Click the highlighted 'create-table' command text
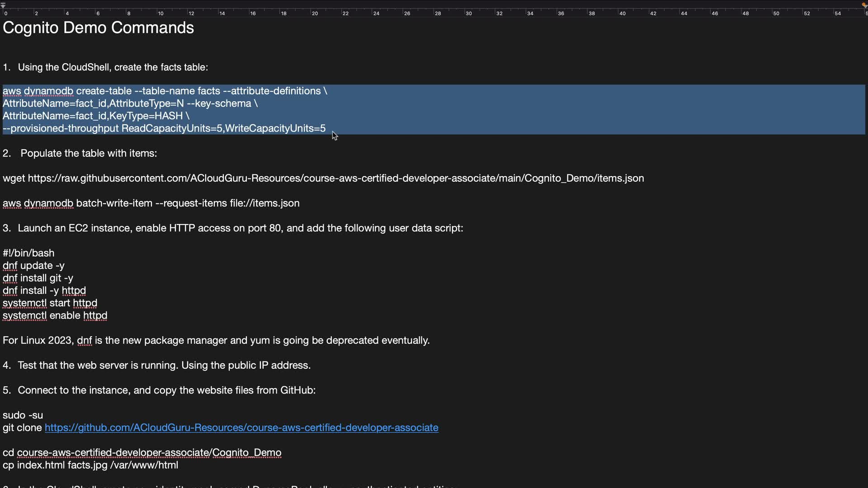Image resolution: width=868 pixels, height=488 pixels. (x=104, y=91)
